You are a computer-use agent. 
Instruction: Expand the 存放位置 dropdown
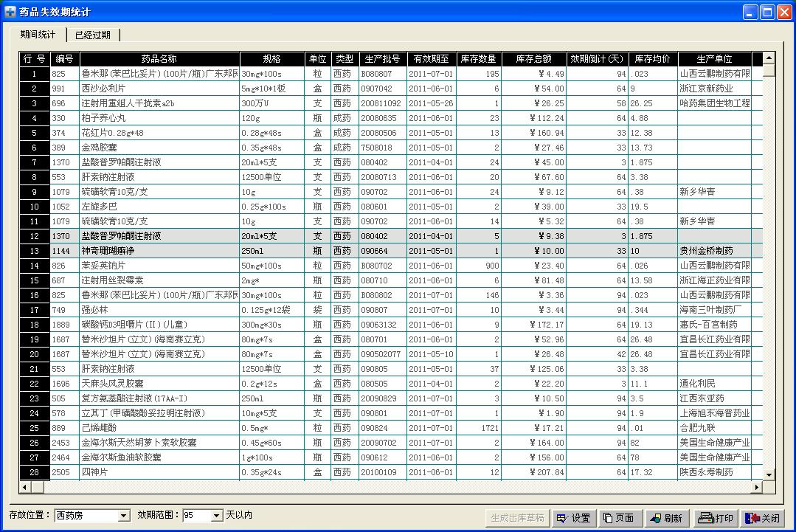pos(123,516)
